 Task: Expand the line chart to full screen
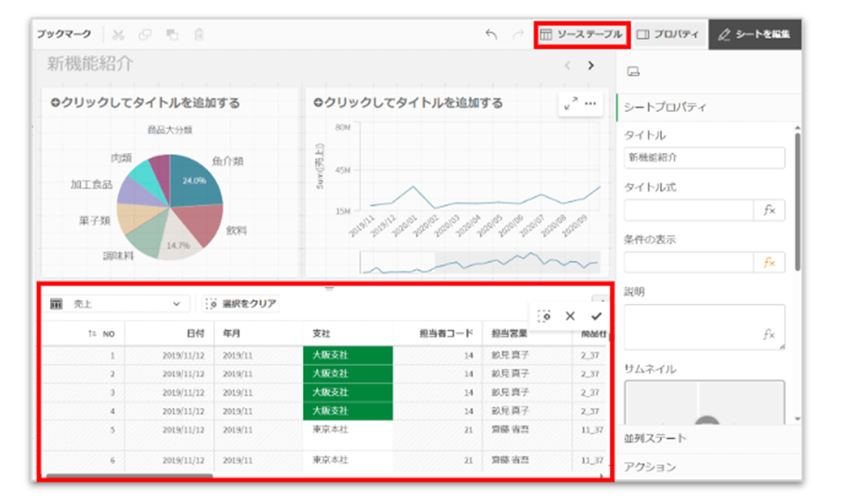571,103
